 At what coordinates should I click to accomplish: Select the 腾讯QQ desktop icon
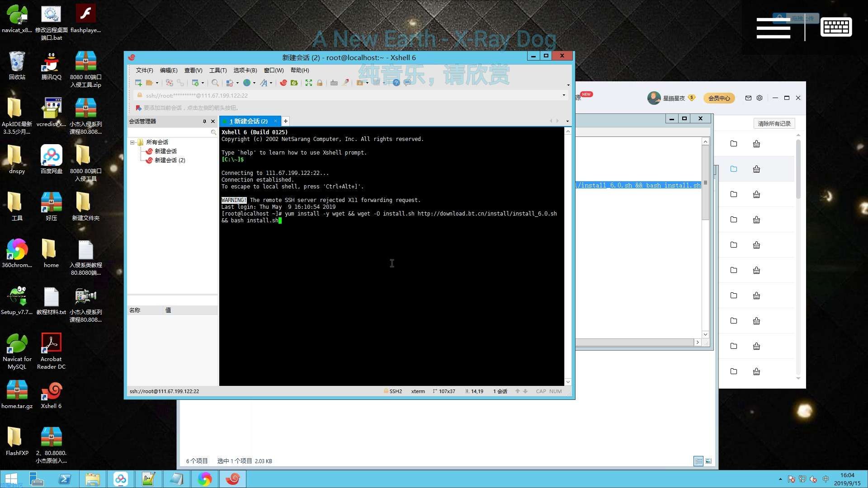(x=51, y=66)
